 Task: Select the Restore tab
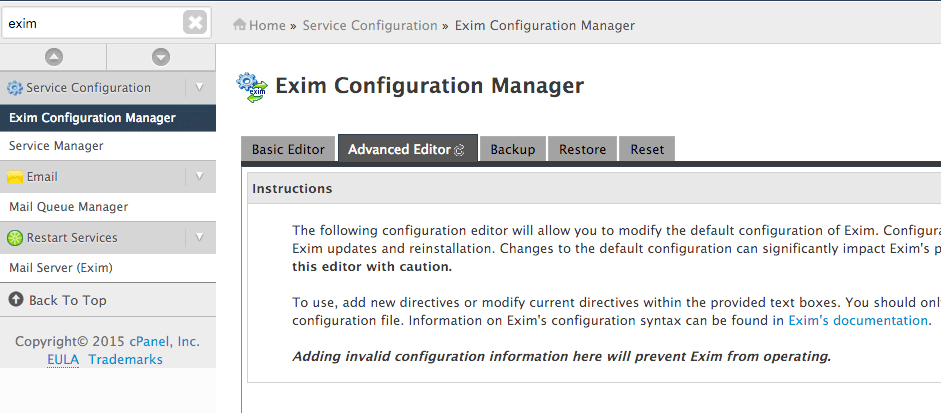tap(582, 149)
